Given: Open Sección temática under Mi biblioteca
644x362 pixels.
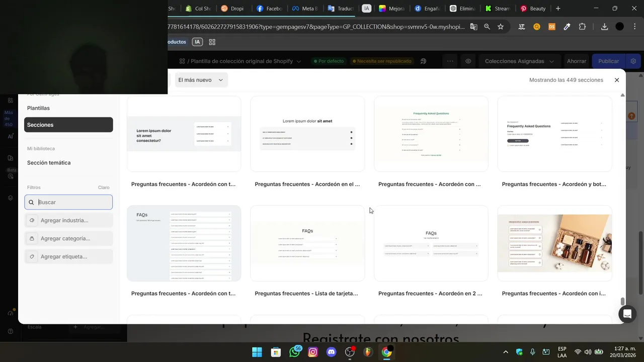Looking at the screenshot, I should (49, 163).
